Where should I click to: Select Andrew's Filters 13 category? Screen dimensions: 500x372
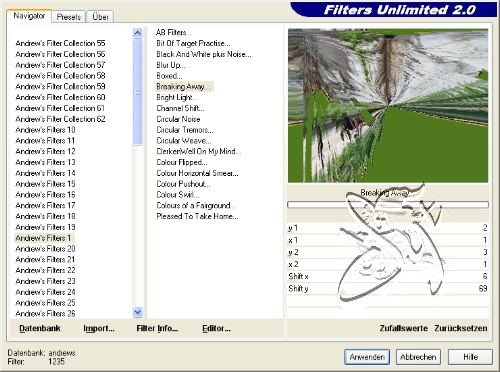click(x=45, y=162)
